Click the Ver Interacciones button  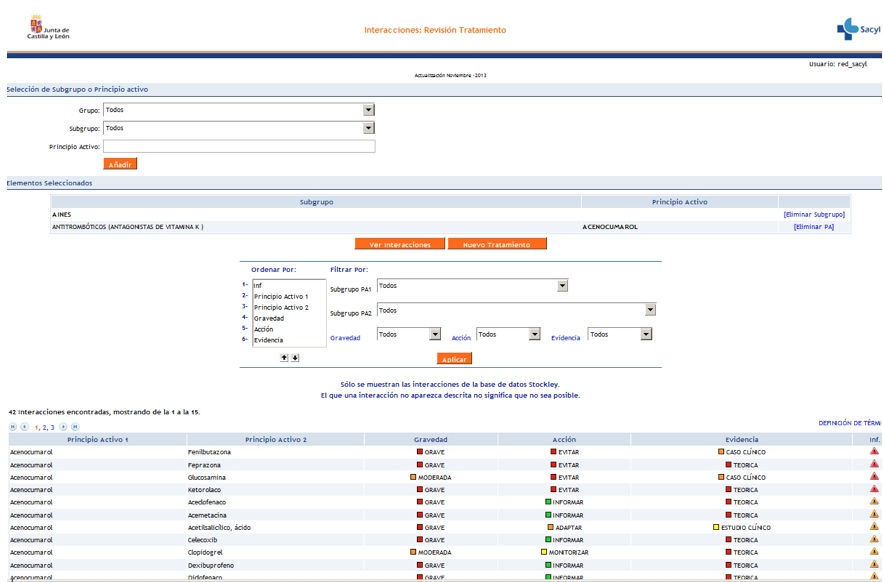[400, 244]
